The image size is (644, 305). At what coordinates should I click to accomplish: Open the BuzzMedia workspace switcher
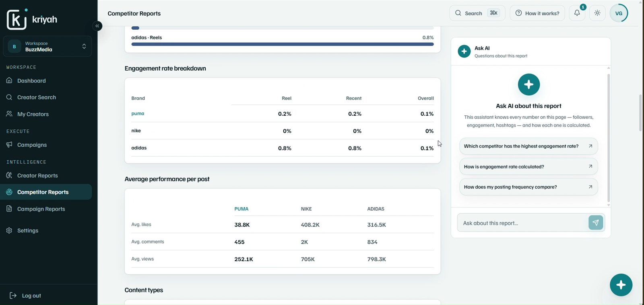tap(47, 46)
